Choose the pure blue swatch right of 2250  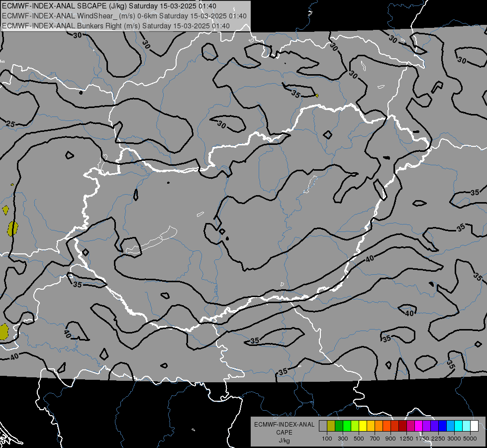443,426
